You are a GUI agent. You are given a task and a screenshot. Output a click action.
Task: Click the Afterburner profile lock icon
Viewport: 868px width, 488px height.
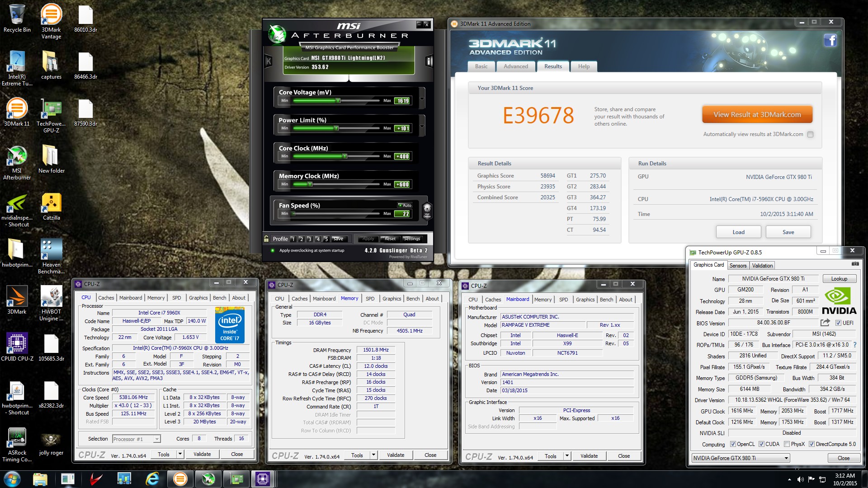267,239
